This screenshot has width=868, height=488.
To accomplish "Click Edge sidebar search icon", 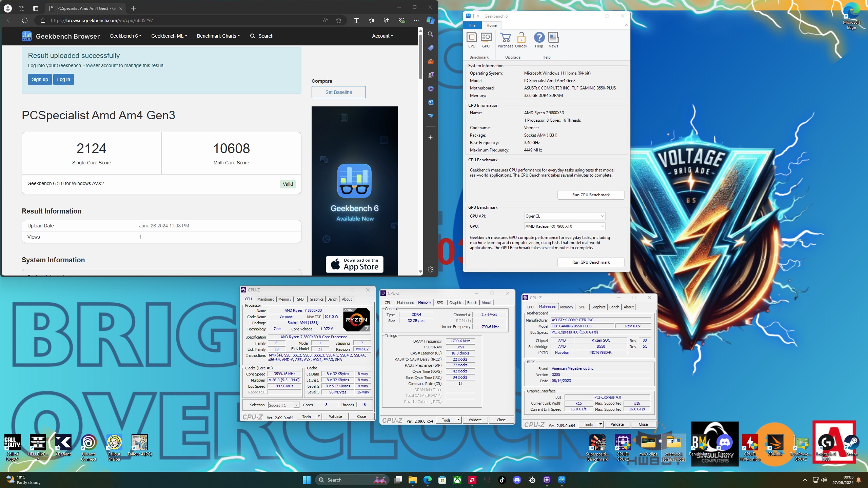I will (x=430, y=34).
